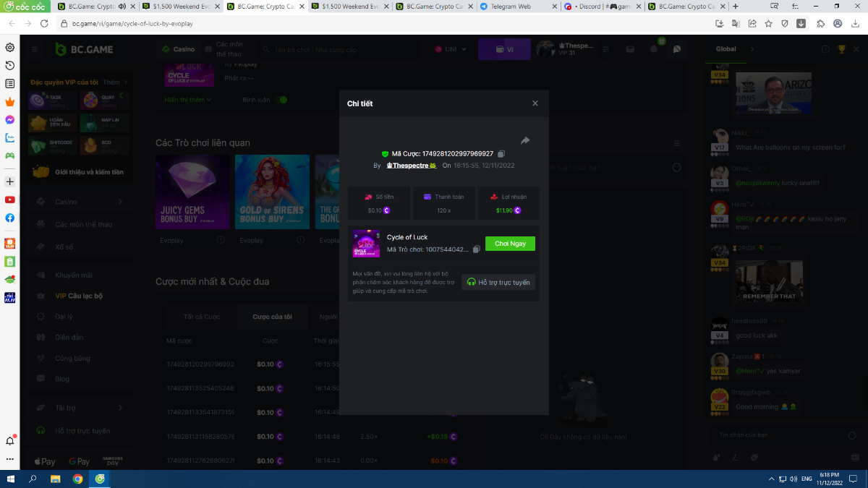Open the mail envelope icon in header
This screenshot has width=868, height=488.
tap(631, 49)
